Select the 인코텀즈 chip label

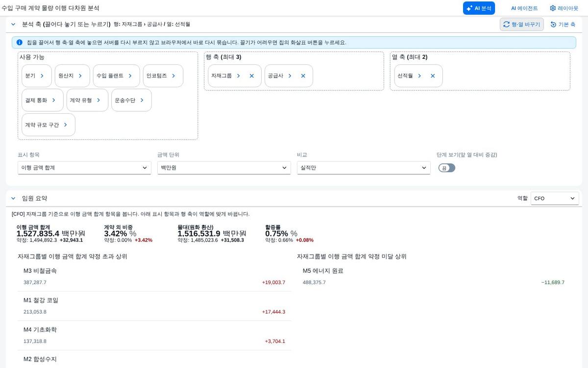pos(157,76)
